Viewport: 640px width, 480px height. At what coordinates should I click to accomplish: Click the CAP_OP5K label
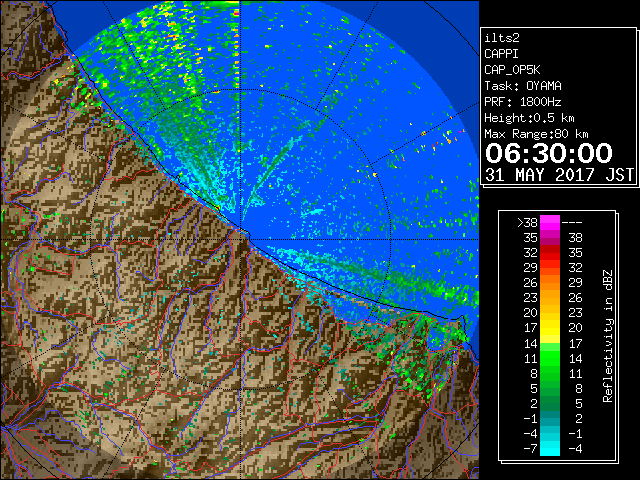point(512,70)
